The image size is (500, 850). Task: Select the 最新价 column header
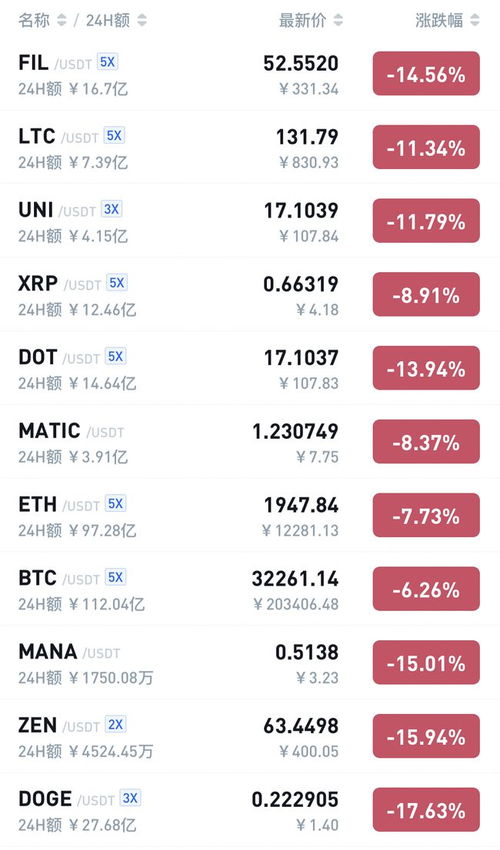point(303,21)
